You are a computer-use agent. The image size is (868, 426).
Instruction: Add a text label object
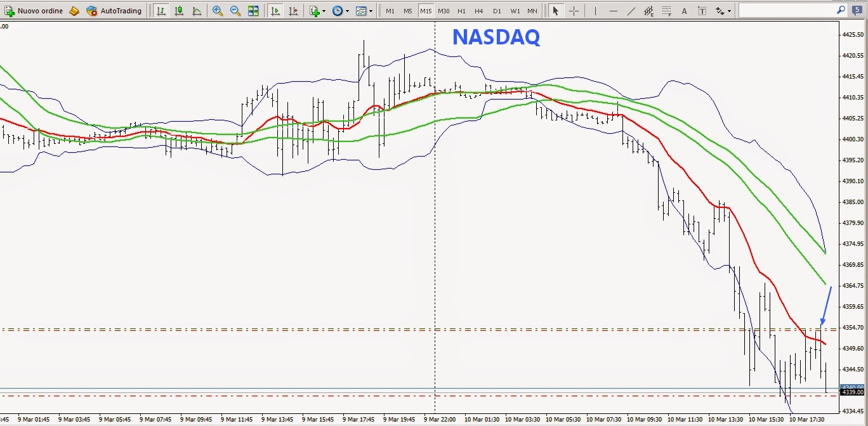702,11
